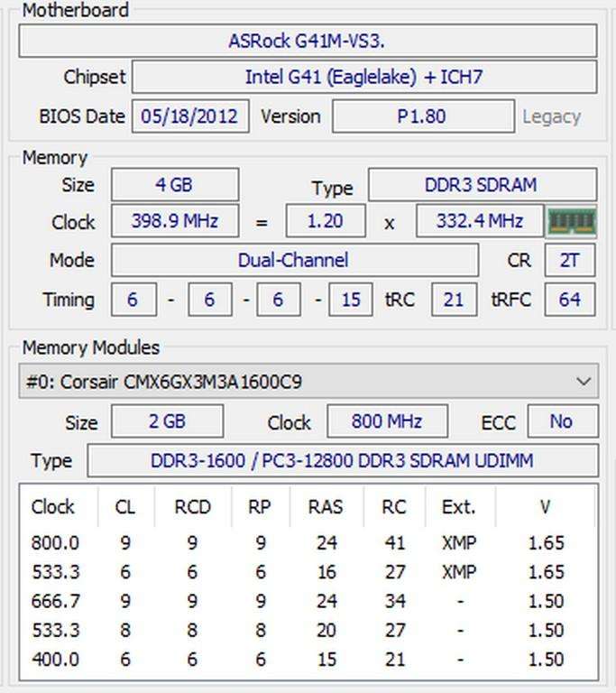Click the RP column header
The height and width of the screenshot is (693, 616).
(260, 507)
